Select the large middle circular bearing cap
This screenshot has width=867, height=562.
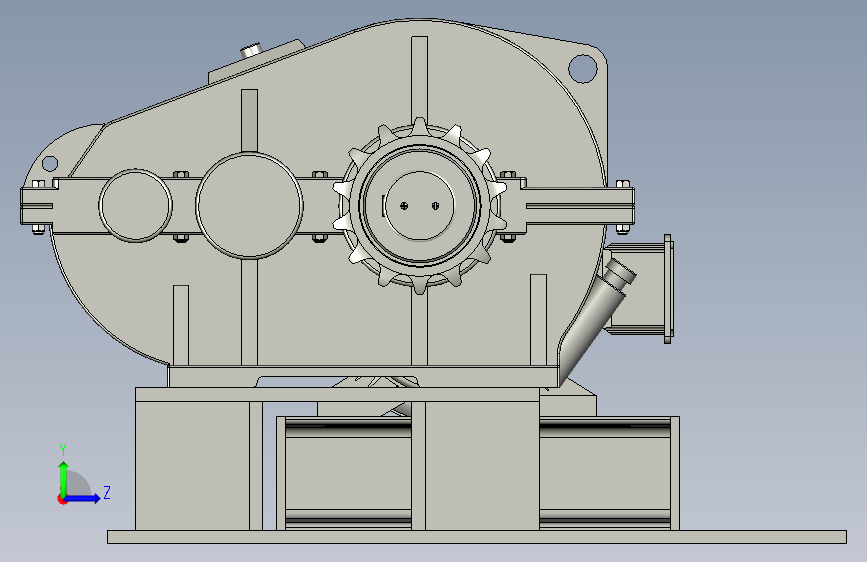pos(249,205)
